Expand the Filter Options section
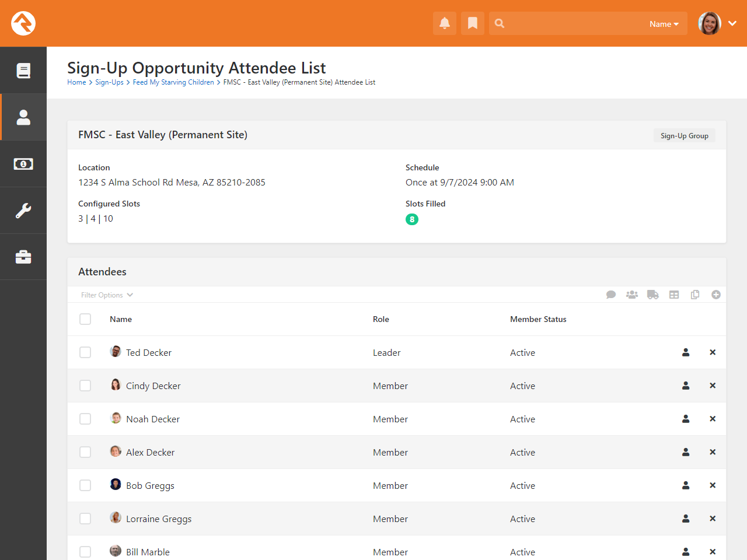This screenshot has width=747, height=560. [107, 295]
